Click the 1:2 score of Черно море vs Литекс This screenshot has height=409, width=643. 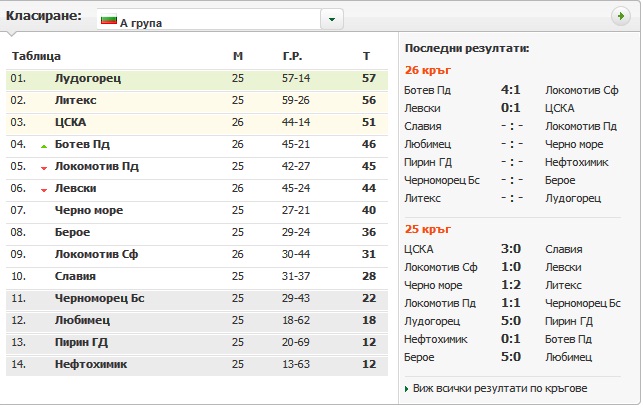tap(511, 285)
